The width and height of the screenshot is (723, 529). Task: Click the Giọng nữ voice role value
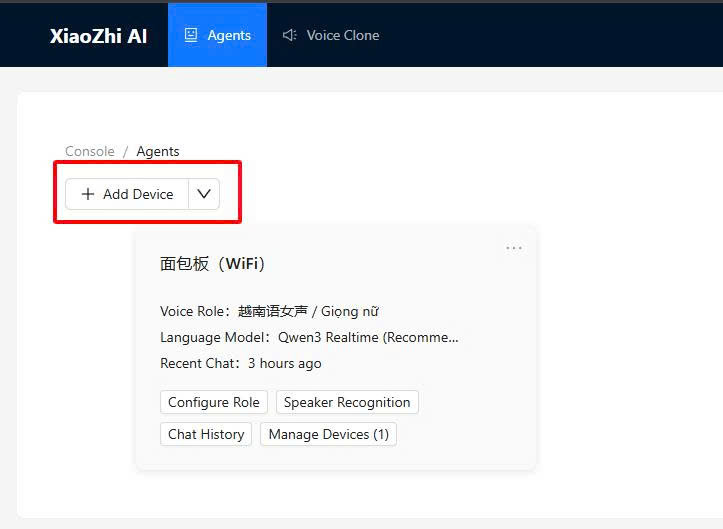point(350,311)
